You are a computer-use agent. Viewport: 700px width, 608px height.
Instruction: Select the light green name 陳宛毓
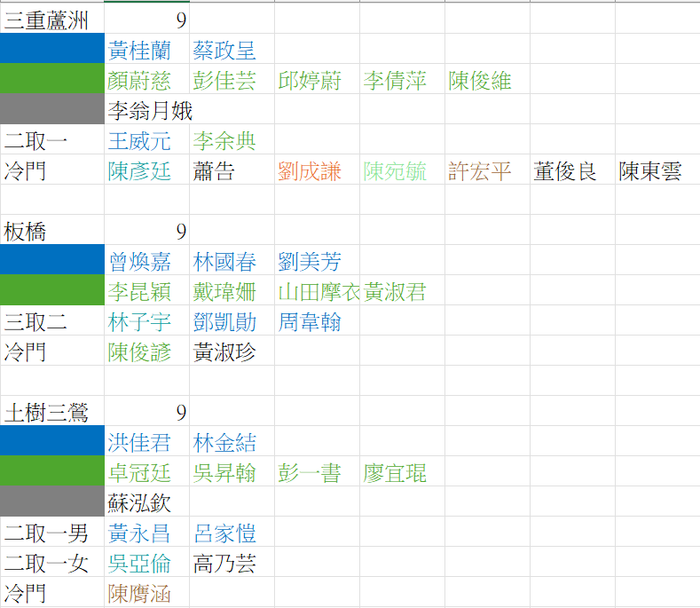pos(395,171)
